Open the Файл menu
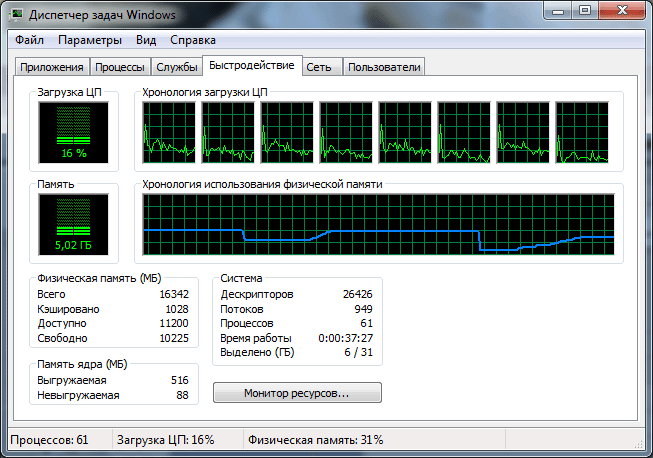 point(29,40)
